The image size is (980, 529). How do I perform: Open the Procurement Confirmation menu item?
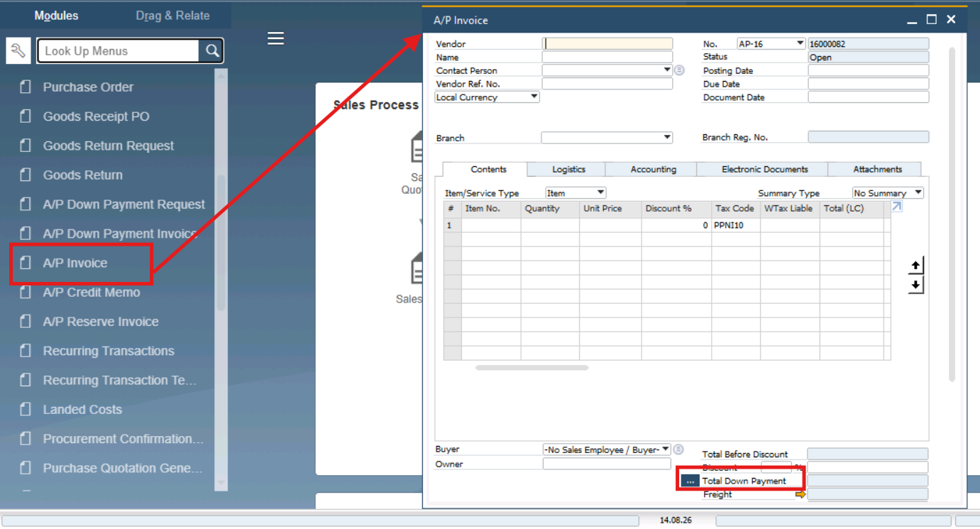coord(123,439)
